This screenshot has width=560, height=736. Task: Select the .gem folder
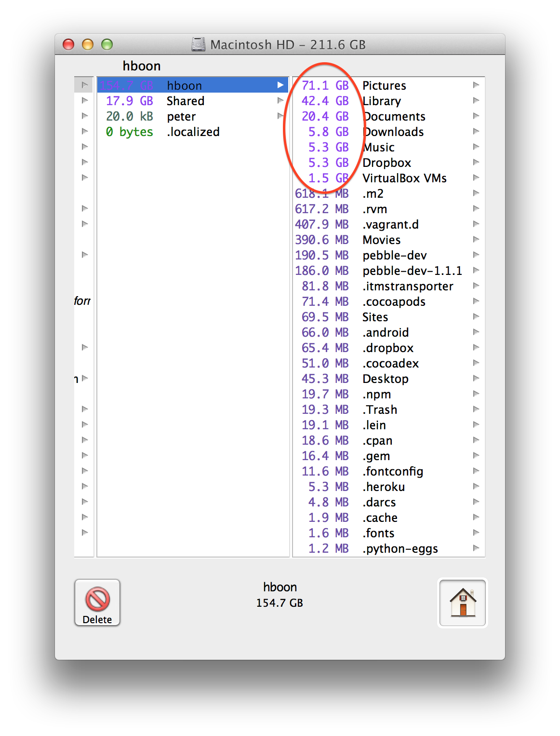coord(389,456)
